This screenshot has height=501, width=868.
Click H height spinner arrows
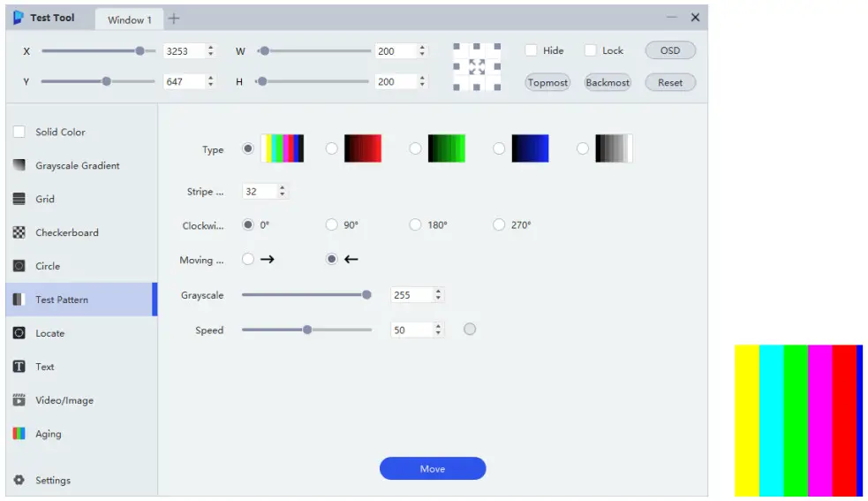coord(422,81)
